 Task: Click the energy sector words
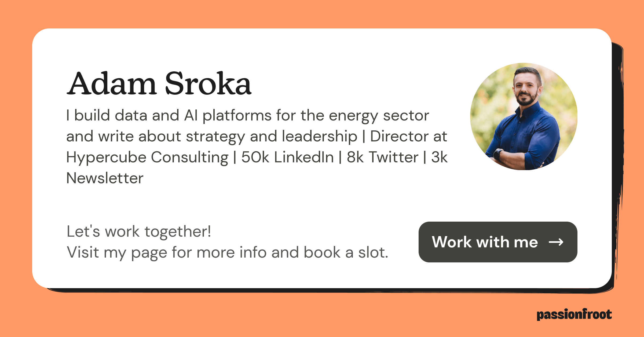[x=379, y=115]
